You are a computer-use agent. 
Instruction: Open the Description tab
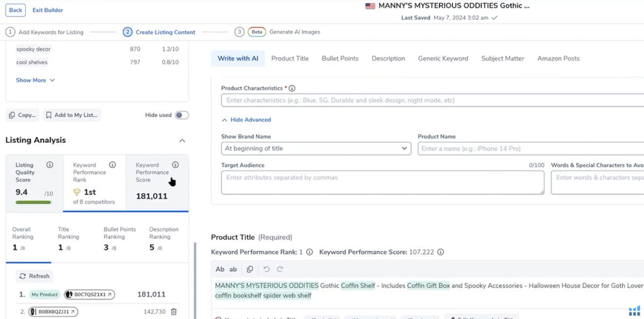point(388,59)
